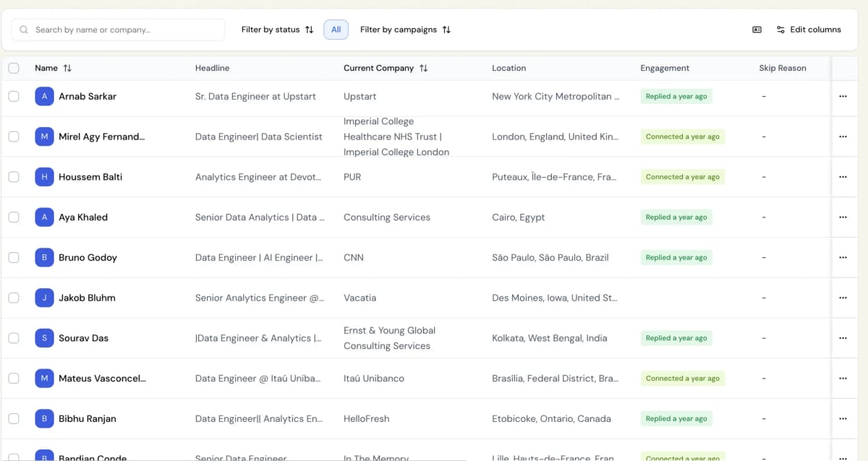
Task: Click the search magnifier icon
Action: [x=25, y=30]
